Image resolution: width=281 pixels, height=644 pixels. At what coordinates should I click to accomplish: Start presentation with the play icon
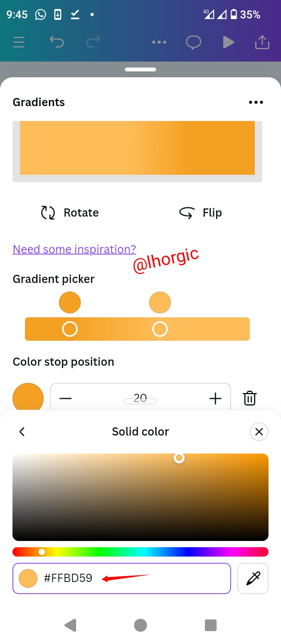(x=228, y=42)
